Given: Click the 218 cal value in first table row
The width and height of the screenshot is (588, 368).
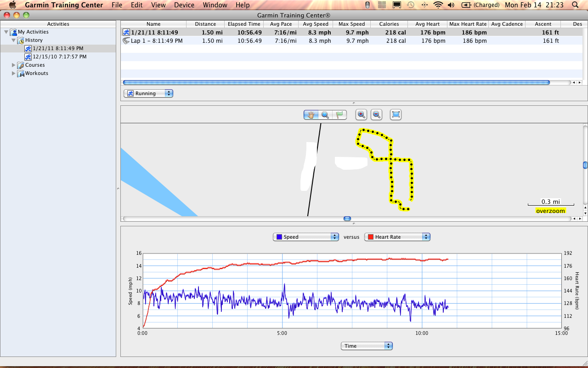Looking at the screenshot, I should [396, 32].
